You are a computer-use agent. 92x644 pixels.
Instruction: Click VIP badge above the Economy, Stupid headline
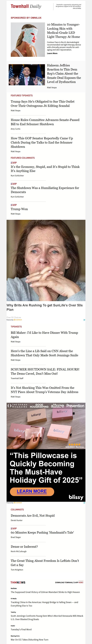(x=14, y=162)
